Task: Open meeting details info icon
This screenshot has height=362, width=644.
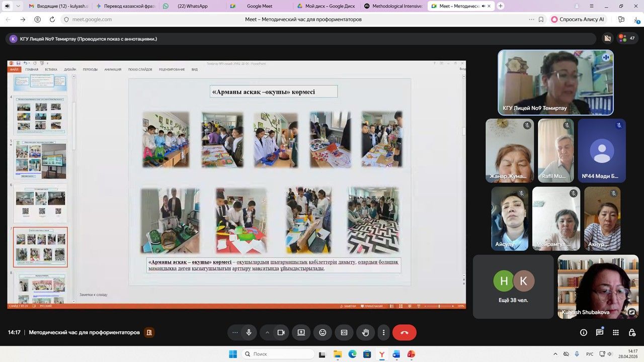Action: pyautogui.click(x=584, y=332)
